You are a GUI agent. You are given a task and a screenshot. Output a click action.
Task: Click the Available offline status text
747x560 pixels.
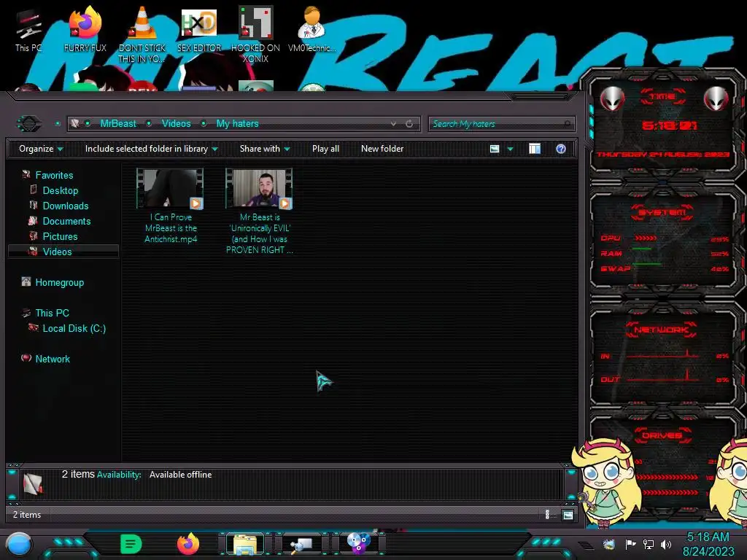[181, 475]
